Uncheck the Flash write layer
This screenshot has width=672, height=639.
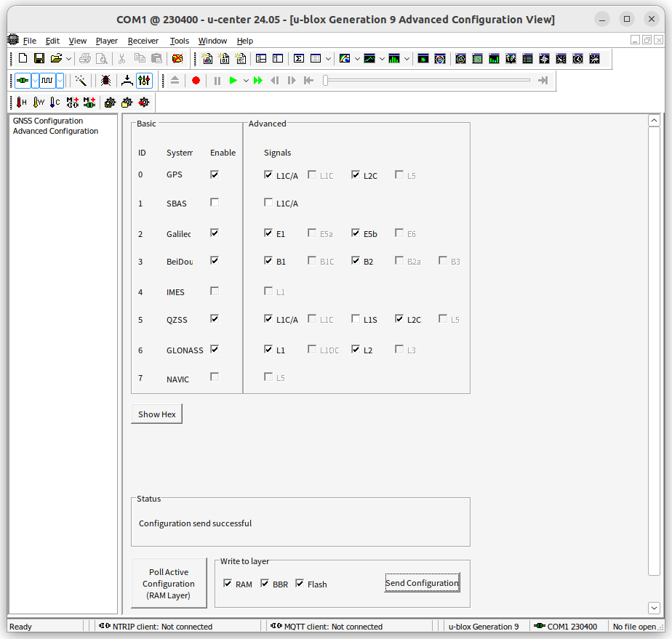point(300,584)
